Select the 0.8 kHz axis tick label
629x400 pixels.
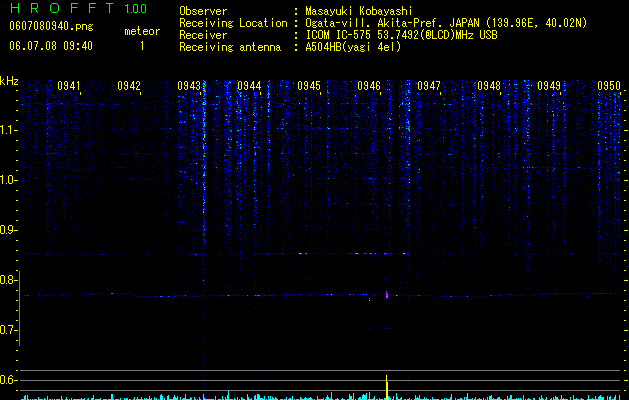click(x=8, y=280)
